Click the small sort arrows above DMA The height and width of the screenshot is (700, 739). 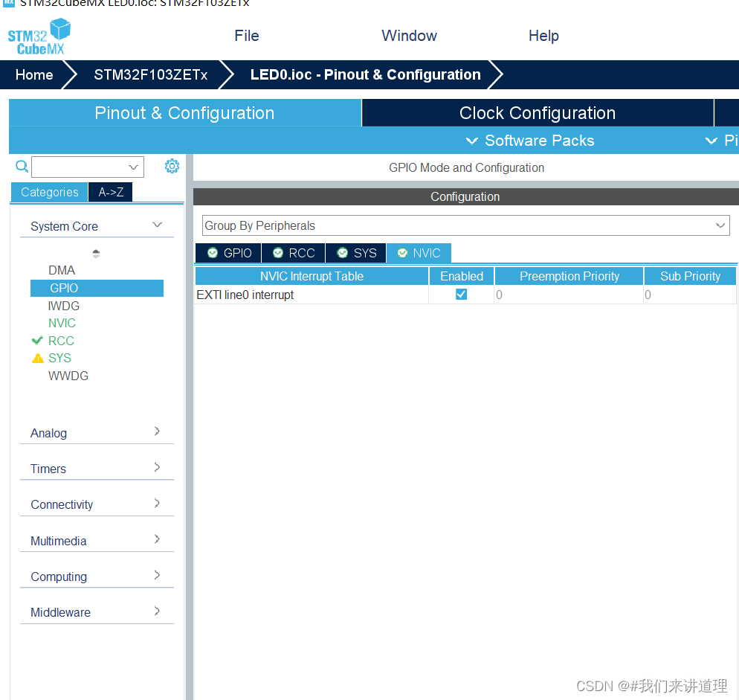click(x=96, y=254)
